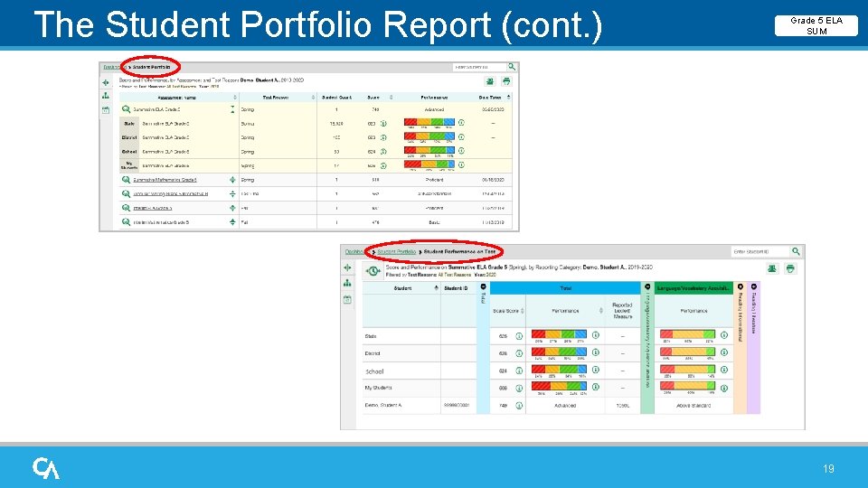Click the Language/Vocabulary column header

(693, 287)
